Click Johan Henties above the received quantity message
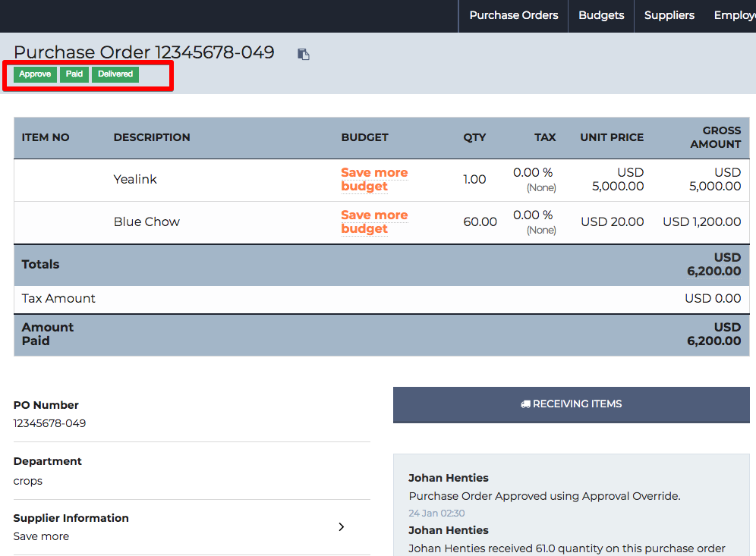756x556 pixels. 449,530
